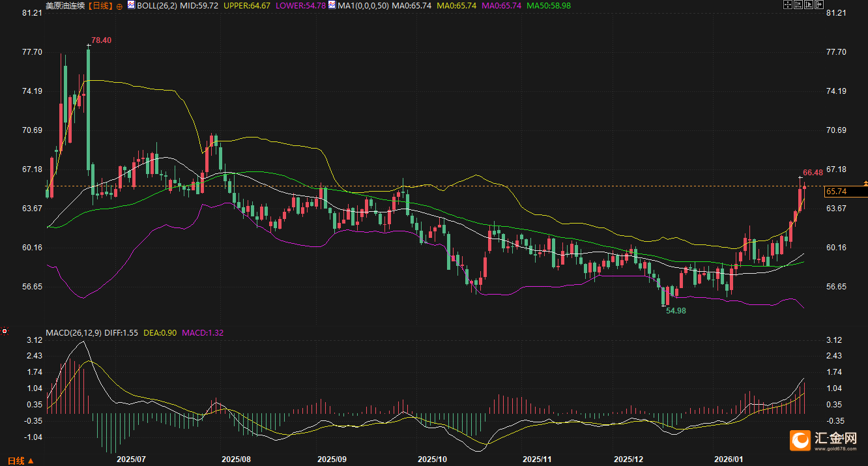Click the MACD(26,12,9) indicator label
The width and height of the screenshot is (868, 466).
point(72,332)
